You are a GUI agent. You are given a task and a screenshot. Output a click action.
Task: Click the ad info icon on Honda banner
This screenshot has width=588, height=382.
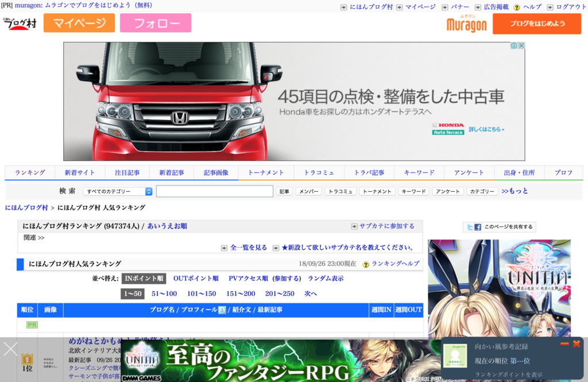coord(514,45)
